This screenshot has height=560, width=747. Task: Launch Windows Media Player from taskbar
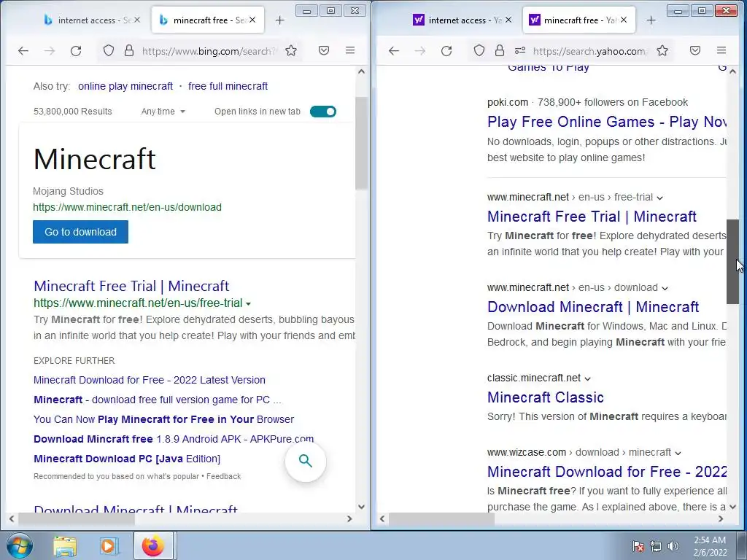[109, 545]
